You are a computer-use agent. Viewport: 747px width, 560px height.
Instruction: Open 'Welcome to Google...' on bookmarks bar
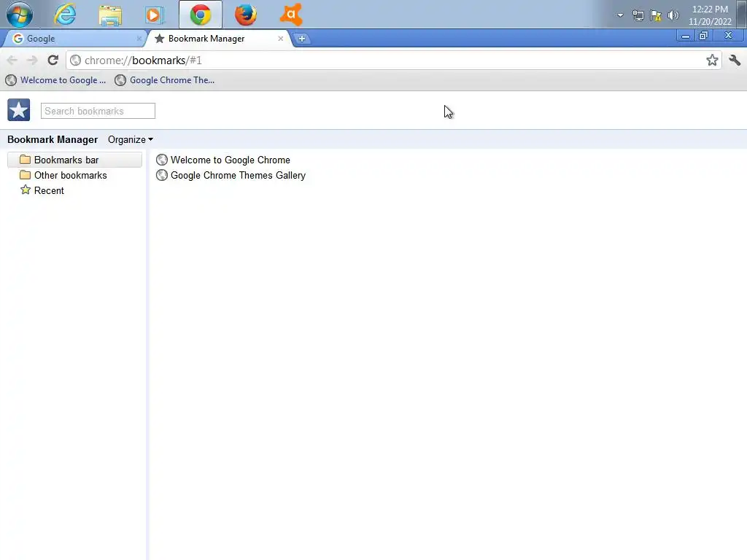pyautogui.click(x=55, y=80)
